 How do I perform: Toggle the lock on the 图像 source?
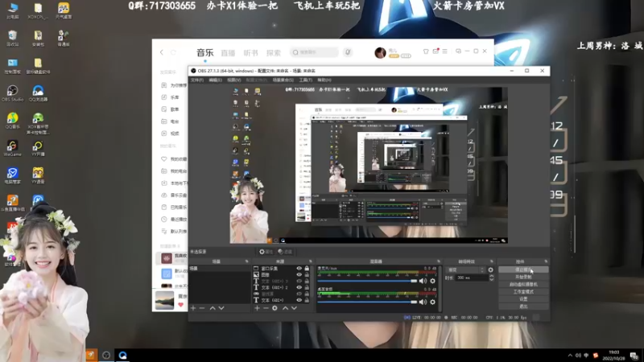coord(307,274)
